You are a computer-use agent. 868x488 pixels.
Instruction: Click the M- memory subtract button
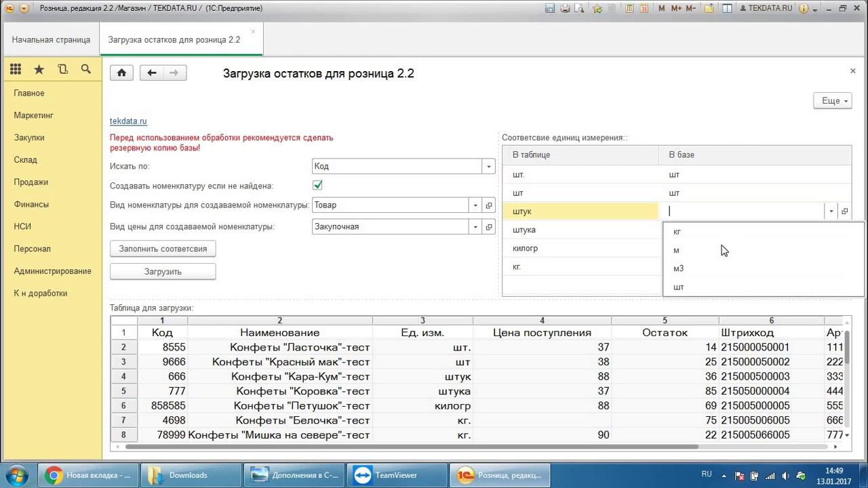pyautogui.click(x=691, y=8)
